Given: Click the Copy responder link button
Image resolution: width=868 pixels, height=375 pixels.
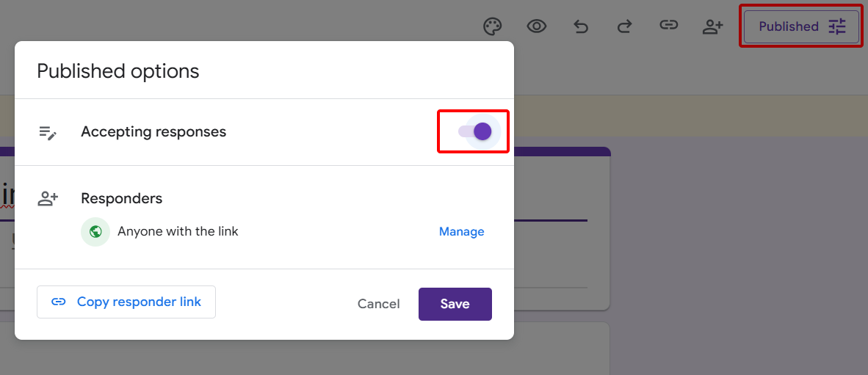Looking at the screenshot, I should tap(126, 302).
